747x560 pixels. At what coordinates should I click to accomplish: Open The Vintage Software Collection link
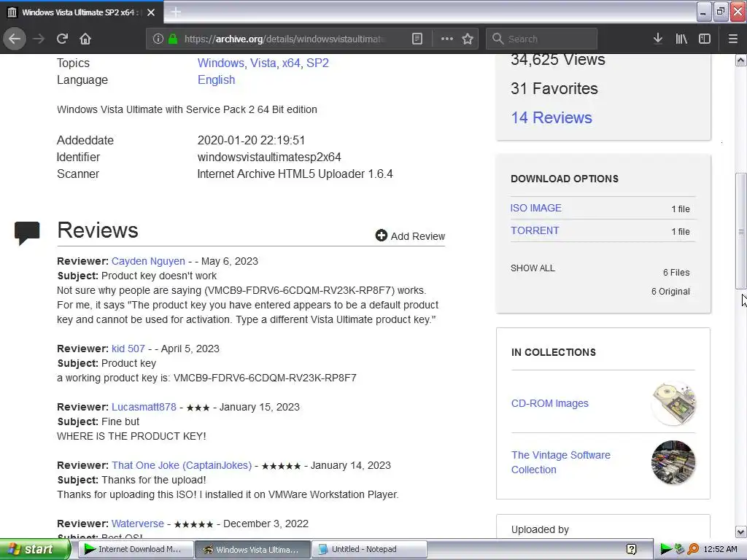point(561,462)
